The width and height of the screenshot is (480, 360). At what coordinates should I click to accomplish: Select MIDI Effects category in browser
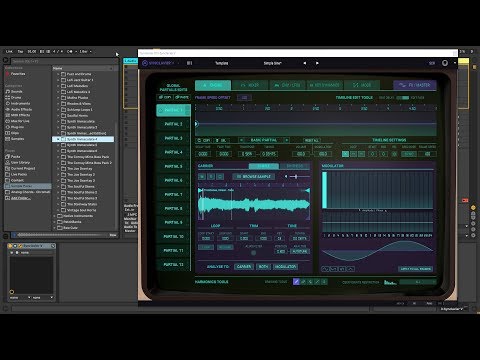click(x=20, y=115)
